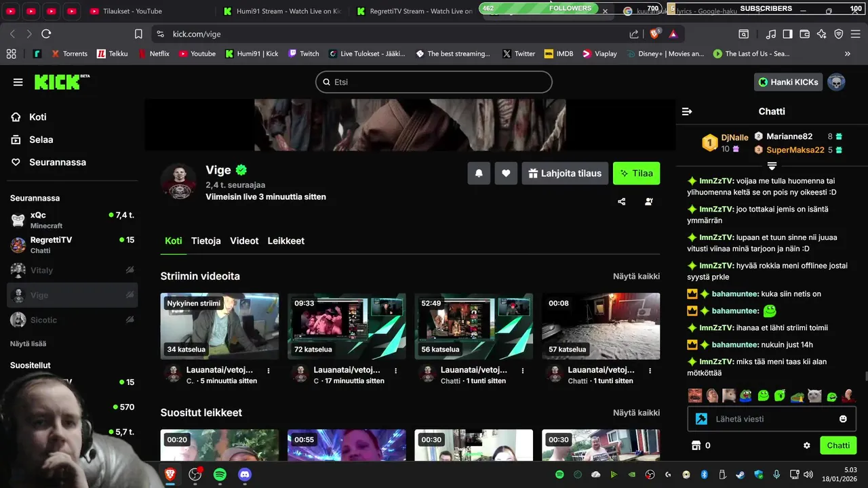Switch to RegrettiTV Stream browser tab
This screenshot has height=488, width=868.
[416, 11]
